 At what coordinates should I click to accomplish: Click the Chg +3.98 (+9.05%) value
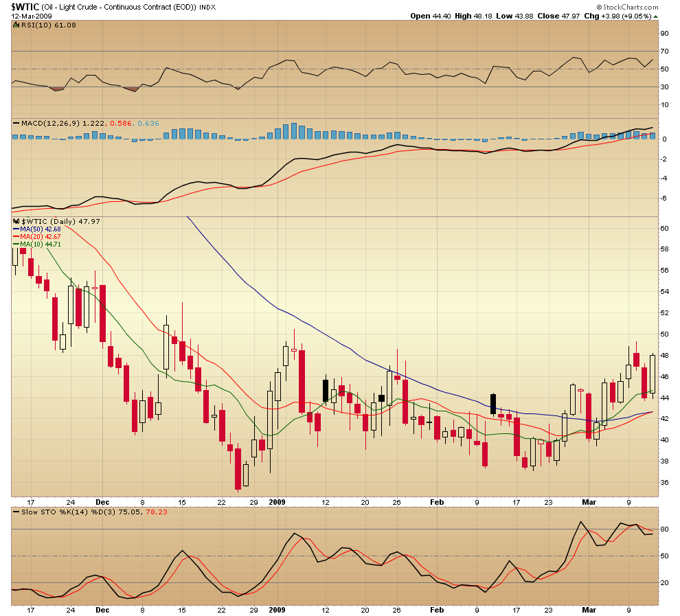click(617, 16)
